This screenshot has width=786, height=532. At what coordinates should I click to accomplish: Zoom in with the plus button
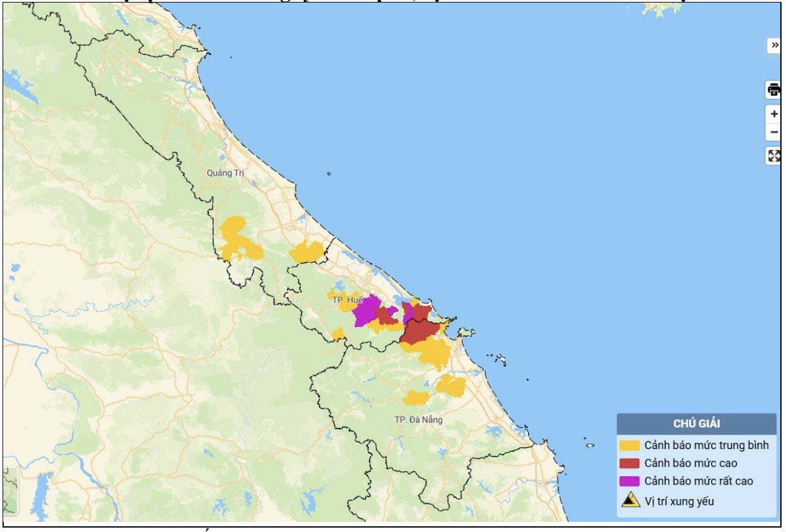point(774,115)
